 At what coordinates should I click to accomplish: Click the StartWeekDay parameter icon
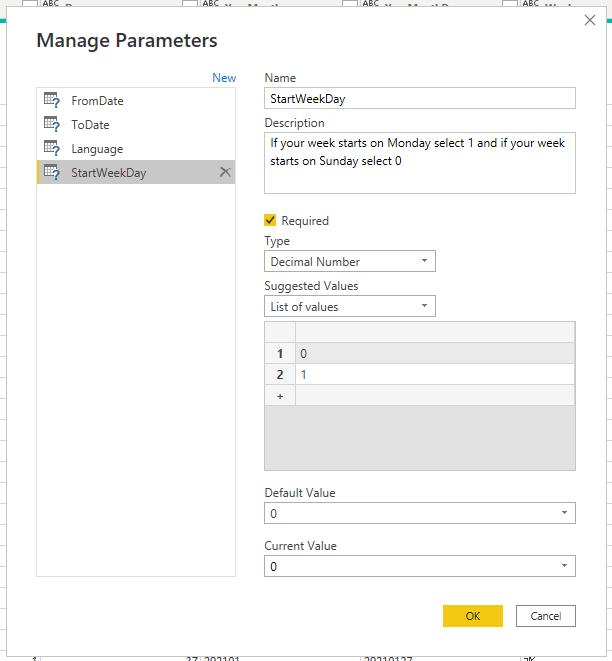pos(52,172)
